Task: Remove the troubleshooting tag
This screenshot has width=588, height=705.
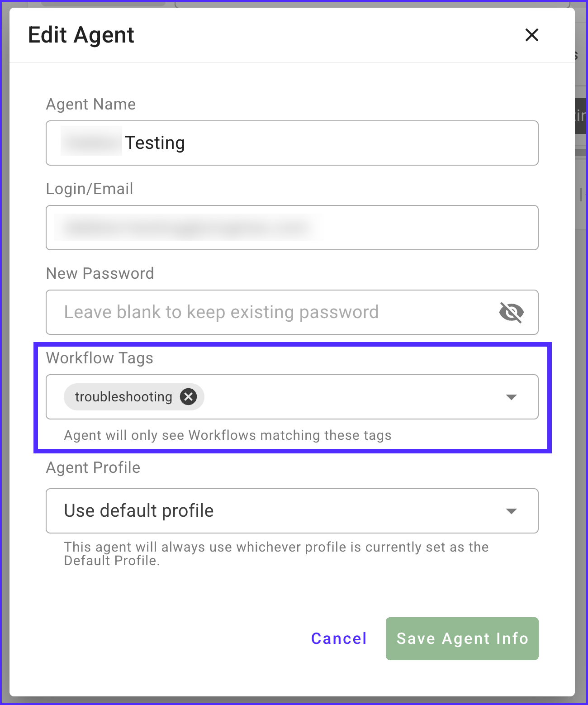Action: pos(188,397)
